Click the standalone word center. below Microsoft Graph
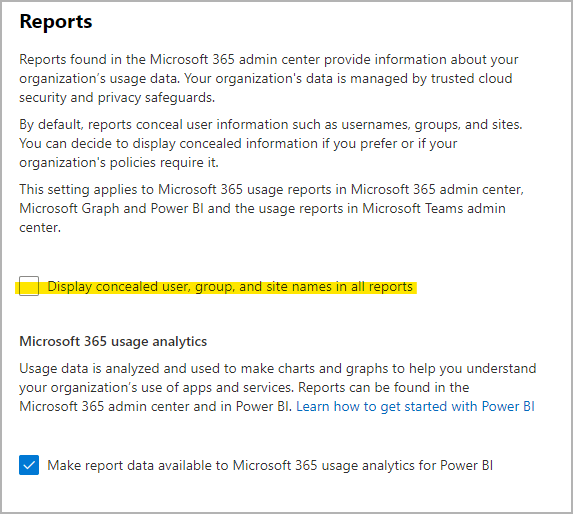The width and height of the screenshot is (573, 514). click(40, 228)
